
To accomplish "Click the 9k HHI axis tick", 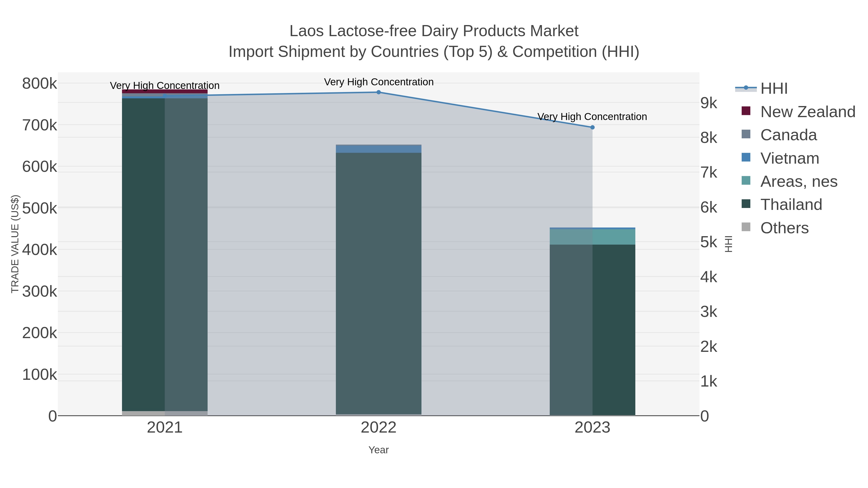I will pos(709,103).
